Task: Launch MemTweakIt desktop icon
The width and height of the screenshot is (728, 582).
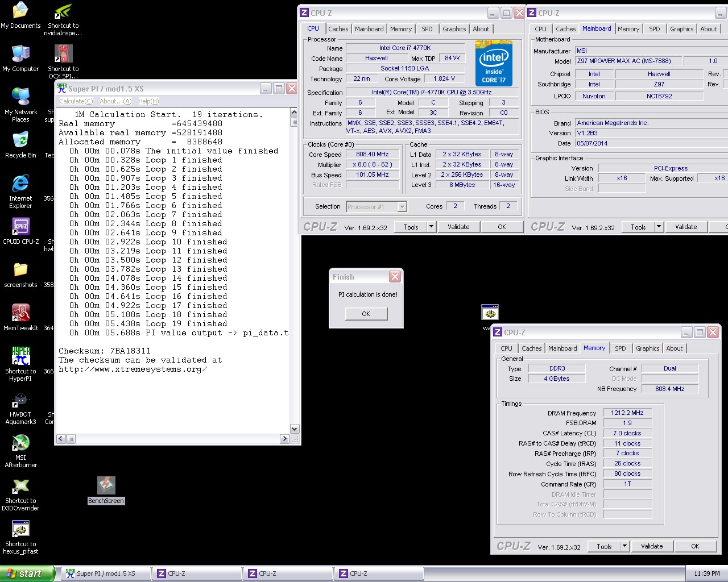Action: pos(20,318)
